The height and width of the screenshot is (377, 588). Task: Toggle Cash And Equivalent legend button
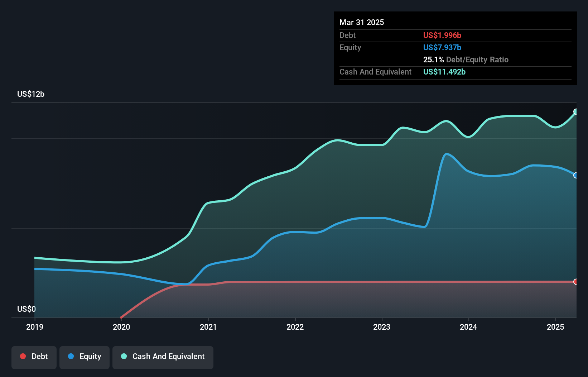coord(163,357)
